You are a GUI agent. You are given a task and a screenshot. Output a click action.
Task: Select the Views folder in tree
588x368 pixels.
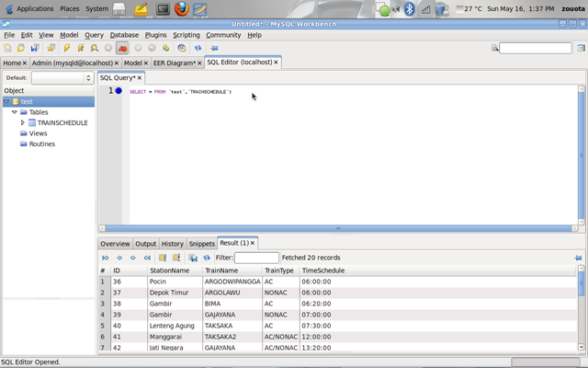(38, 133)
